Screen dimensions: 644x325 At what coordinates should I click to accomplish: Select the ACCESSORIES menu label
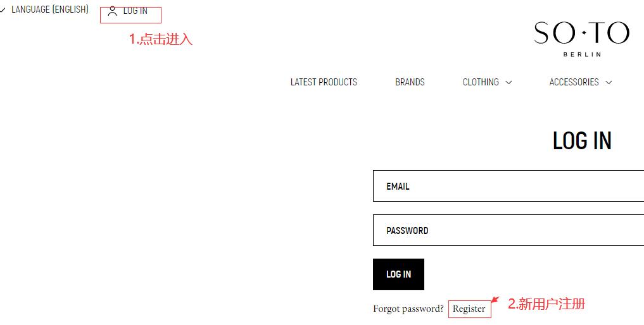[x=574, y=82]
